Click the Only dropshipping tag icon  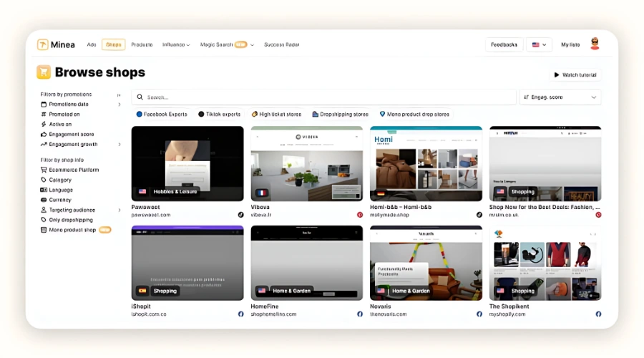[x=44, y=220]
